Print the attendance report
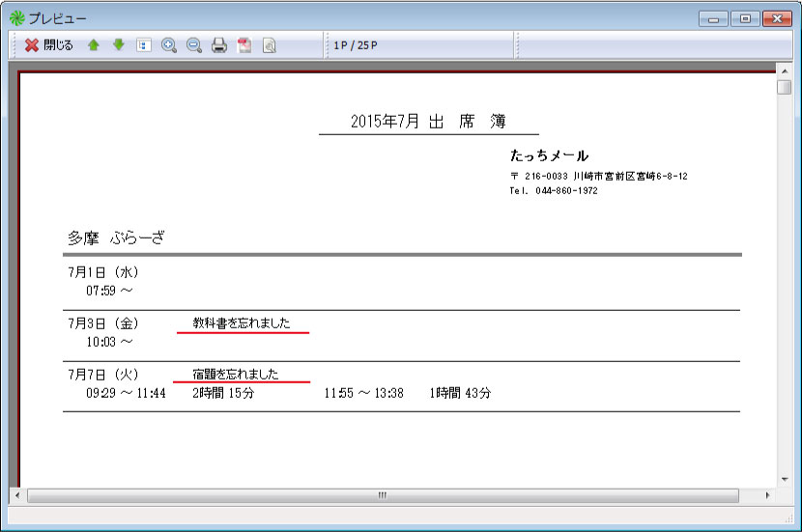The height and width of the screenshot is (532, 802). point(219,45)
